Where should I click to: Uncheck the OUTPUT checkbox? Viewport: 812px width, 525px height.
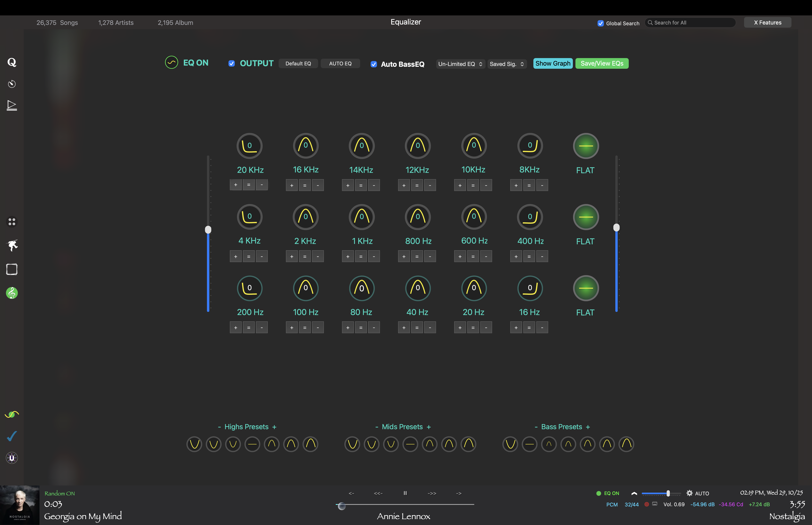pos(232,63)
